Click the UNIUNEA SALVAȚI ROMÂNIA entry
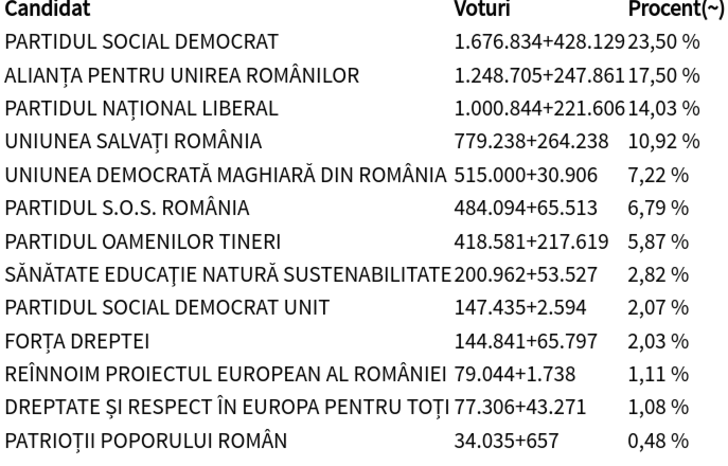728x466 pixels. [x=133, y=141]
